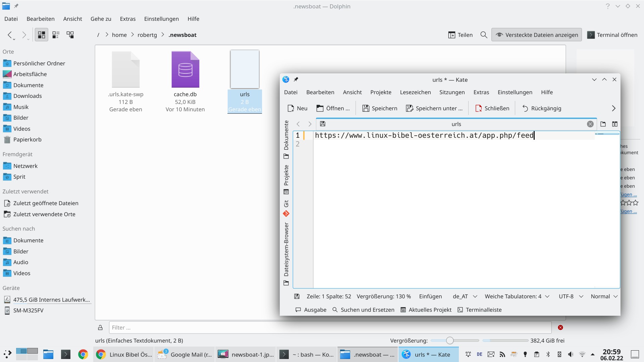
Task: Open the search icon in Dolphin toolbar
Action: point(484,35)
